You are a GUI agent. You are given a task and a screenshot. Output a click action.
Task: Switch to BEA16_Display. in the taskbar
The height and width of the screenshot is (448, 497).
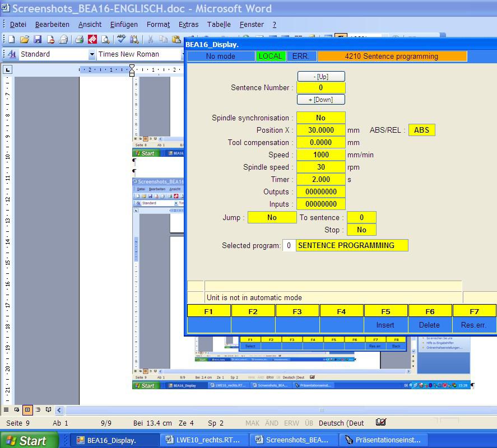114,440
